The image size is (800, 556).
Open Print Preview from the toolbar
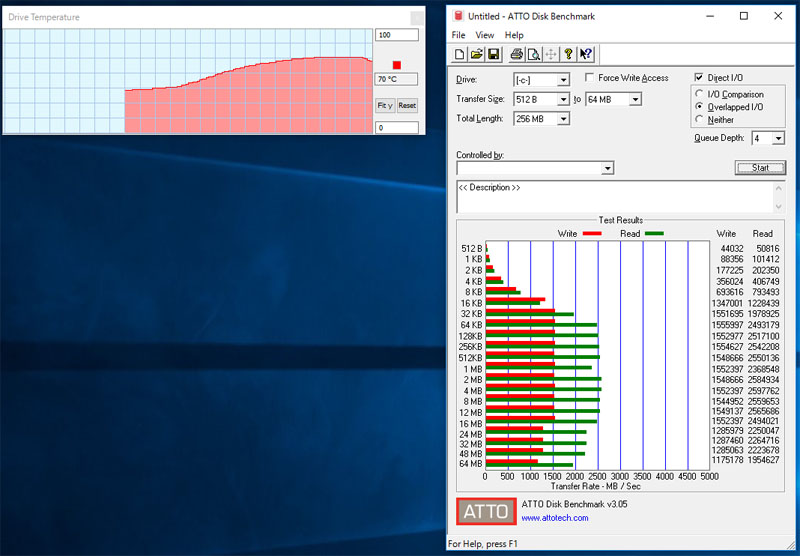(x=533, y=54)
